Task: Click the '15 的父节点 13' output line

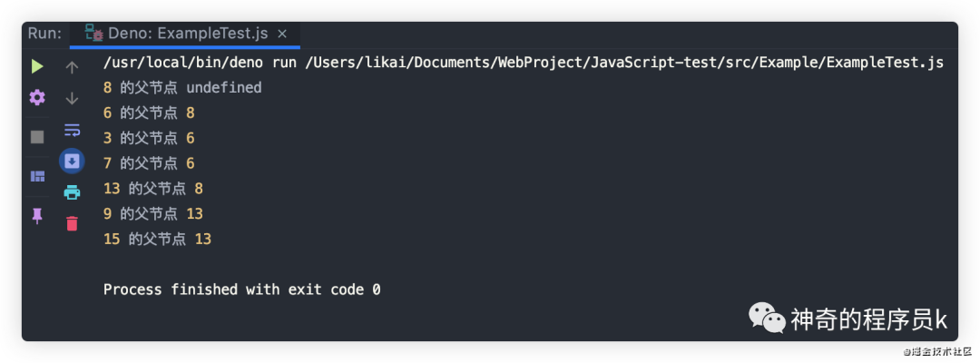Action: 158,239
